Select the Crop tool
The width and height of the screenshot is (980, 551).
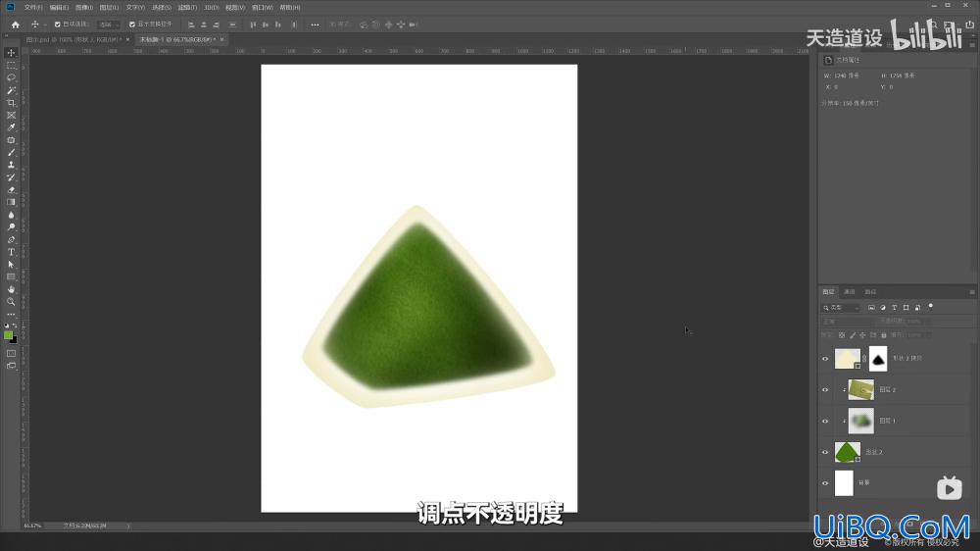pyautogui.click(x=11, y=103)
